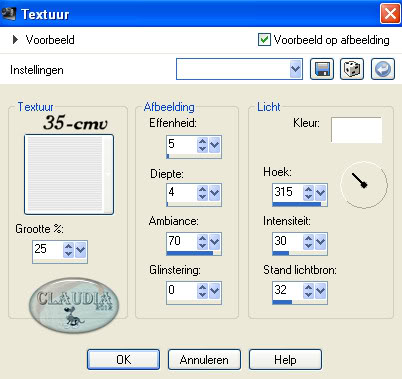This screenshot has width=402, height=379.
Task: Open the Kleur light color swatch
Action: pyautogui.click(x=356, y=130)
